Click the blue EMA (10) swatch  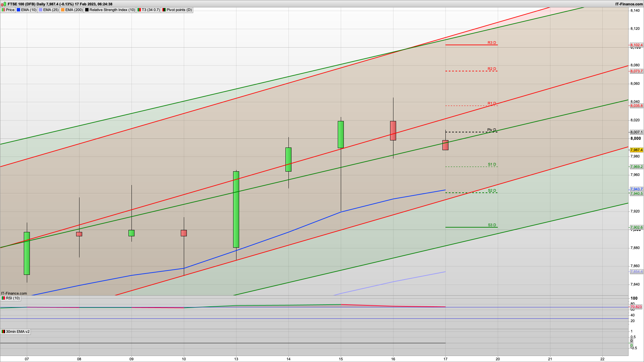[x=18, y=10]
